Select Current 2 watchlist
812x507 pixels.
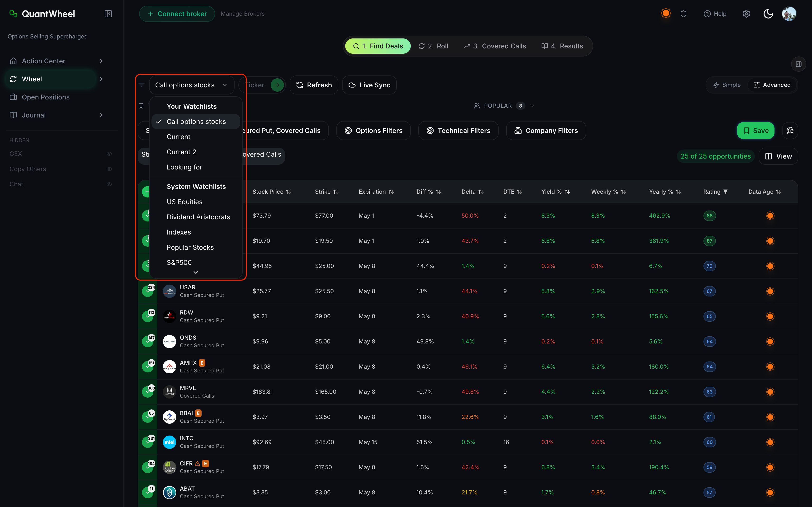point(196,152)
